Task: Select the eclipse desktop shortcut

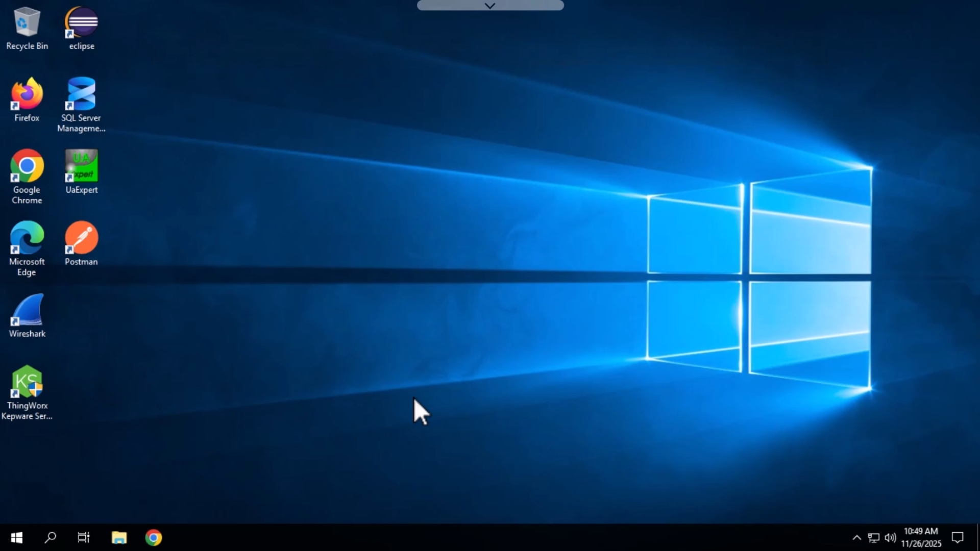Action: point(82,29)
